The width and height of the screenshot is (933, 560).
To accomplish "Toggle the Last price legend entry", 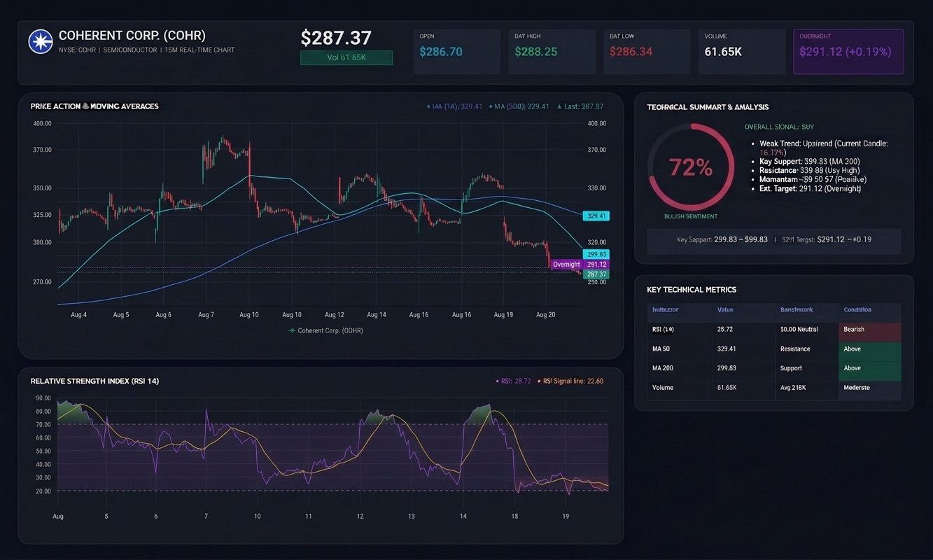I will pos(580,106).
